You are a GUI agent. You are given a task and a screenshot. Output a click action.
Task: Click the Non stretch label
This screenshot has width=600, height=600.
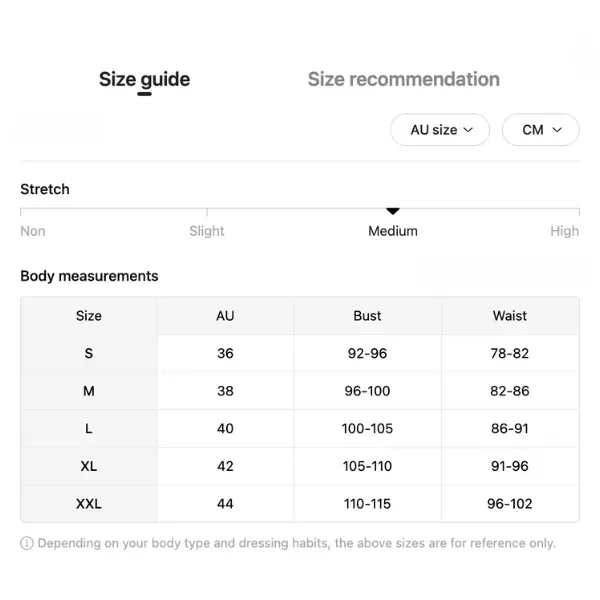tap(33, 231)
